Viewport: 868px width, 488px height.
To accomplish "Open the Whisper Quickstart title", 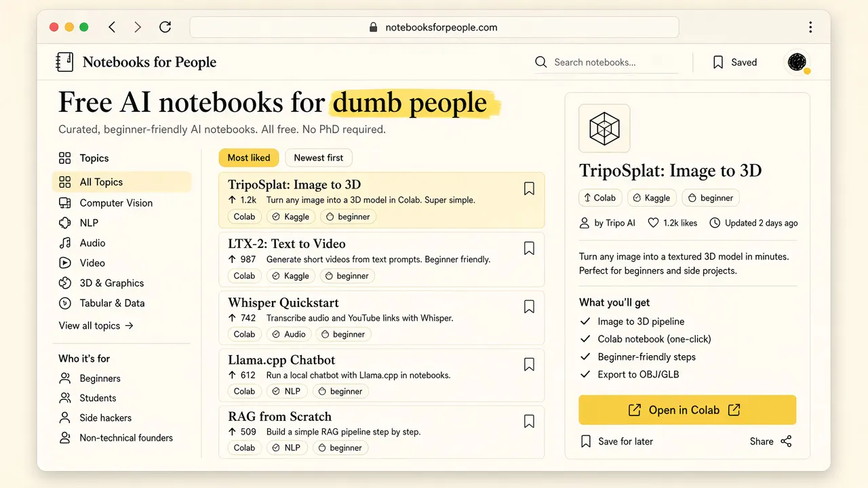I will click(283, 302).
